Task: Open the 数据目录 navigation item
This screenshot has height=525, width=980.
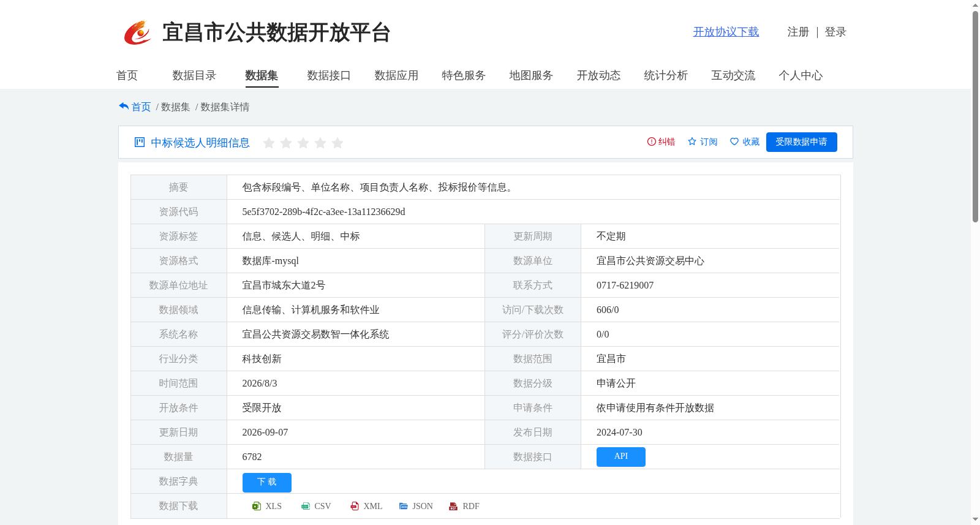Action: coord(195,75)
